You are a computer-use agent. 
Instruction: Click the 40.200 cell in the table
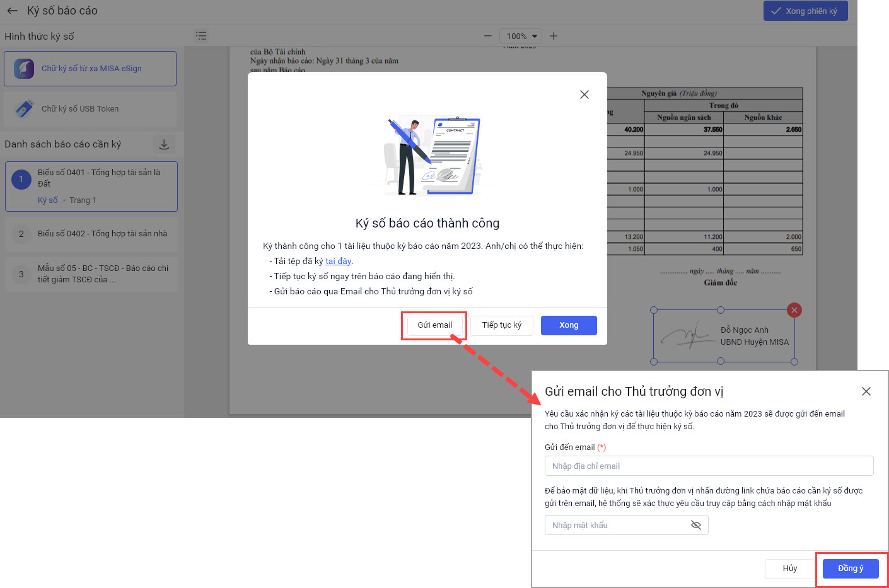pyautogui.click(x=634, y=130)
